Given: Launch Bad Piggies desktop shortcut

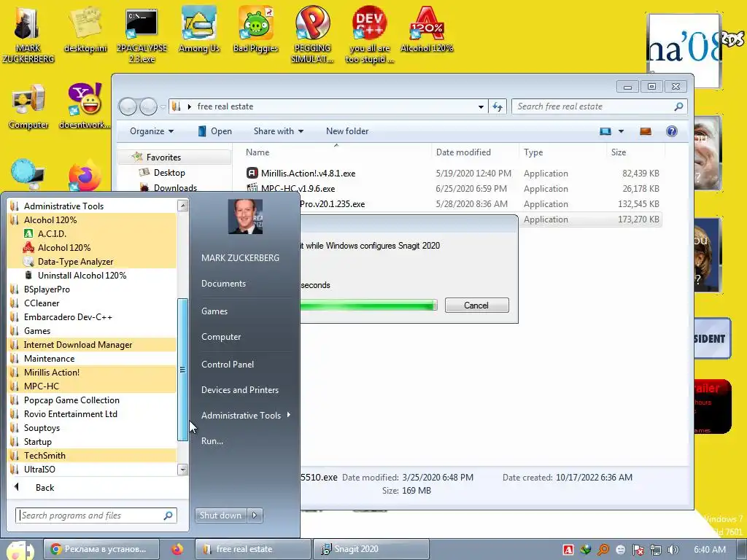Looking at the screenshot, I should tap(256, 24).
